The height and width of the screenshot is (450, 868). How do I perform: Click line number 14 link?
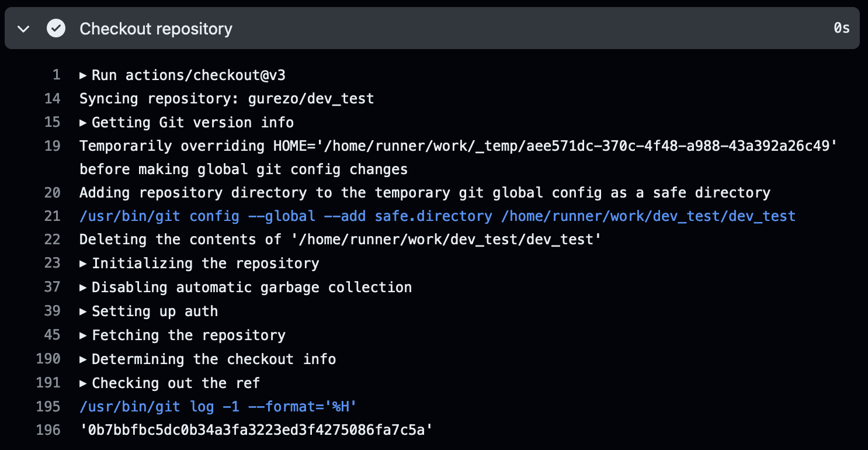(53, 98)
